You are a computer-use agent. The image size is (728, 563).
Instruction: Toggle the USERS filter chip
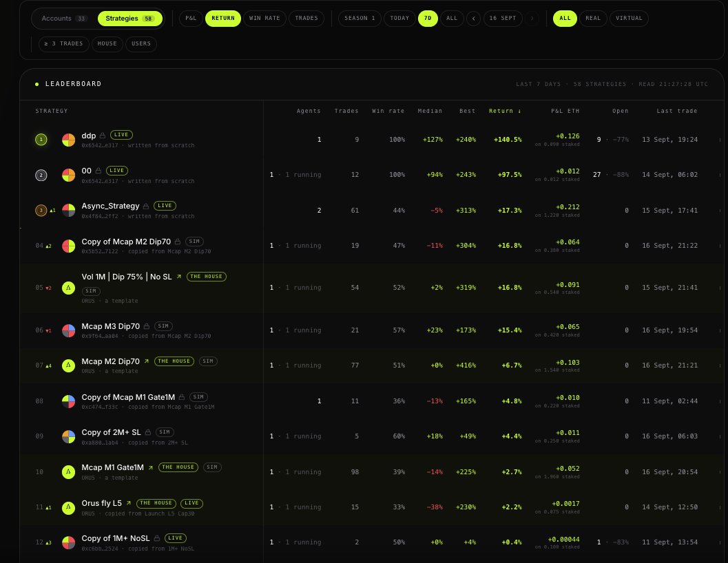141,43
